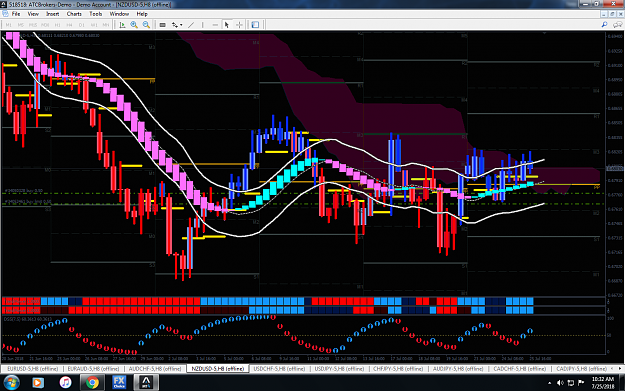Image resolution: width=625 pixels, height=391 pixels.
Task: Open the Help menu
Action: (x=142, y=14)
